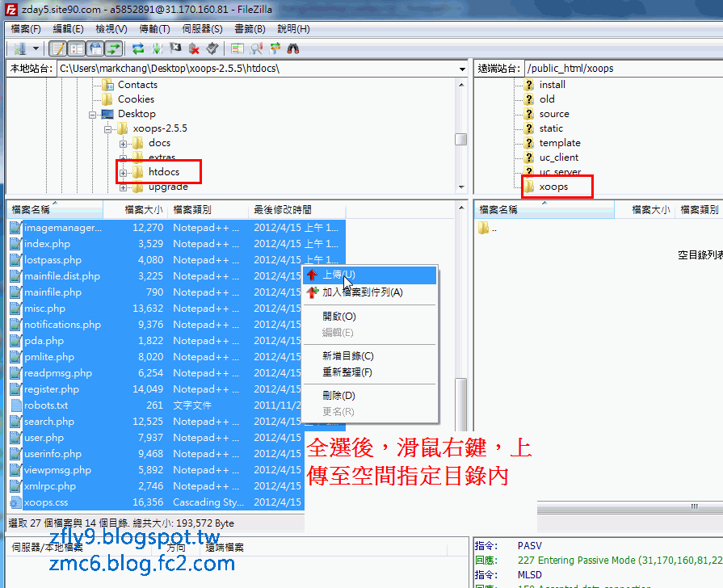Open the 書籤(B) menu
723x588 pixels.
[250, 29]
